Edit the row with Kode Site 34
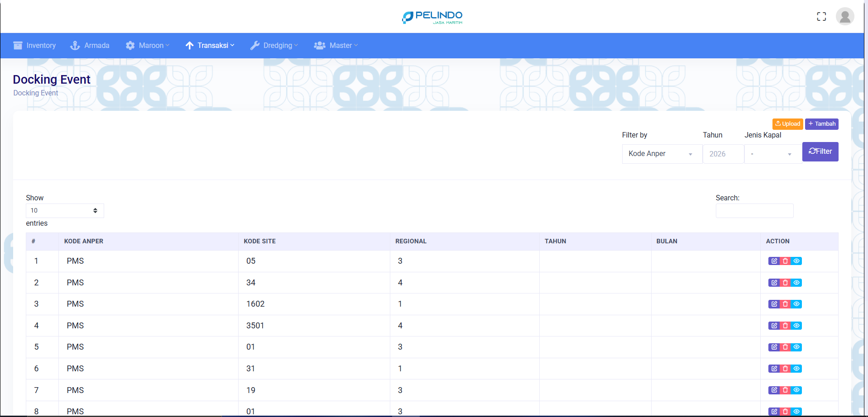 point(774,283)
